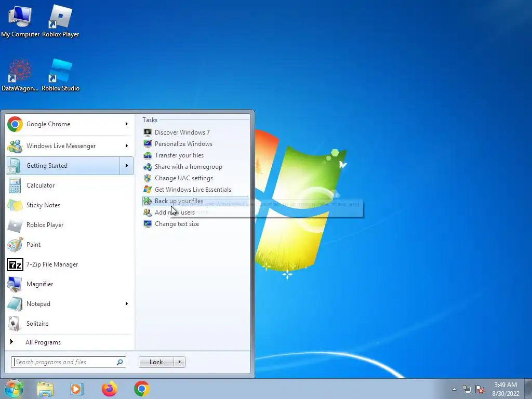Open Windows Media Player from taskbar
532x399 pixels.
pyautogui.click(x=77, y=389)
